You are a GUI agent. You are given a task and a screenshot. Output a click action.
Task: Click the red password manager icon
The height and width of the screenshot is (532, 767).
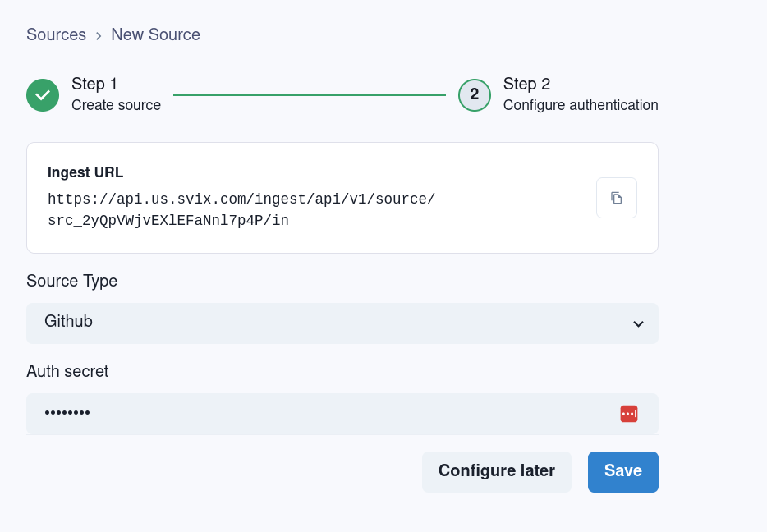[628, 414]
